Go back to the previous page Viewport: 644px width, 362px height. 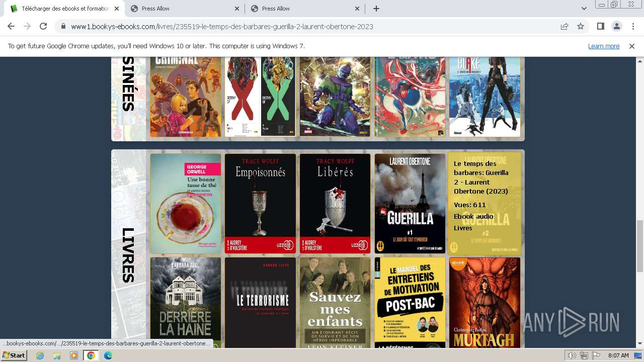coord(11,27)
